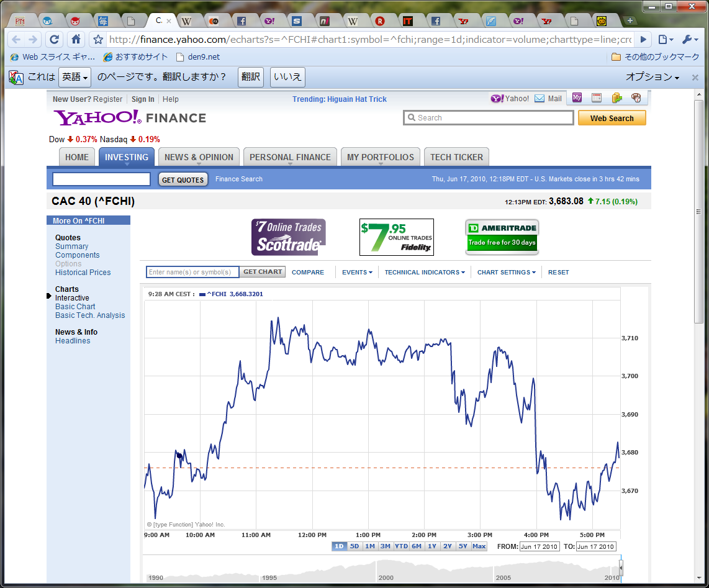Click the purple My Yahoo icon

point(577,97)
